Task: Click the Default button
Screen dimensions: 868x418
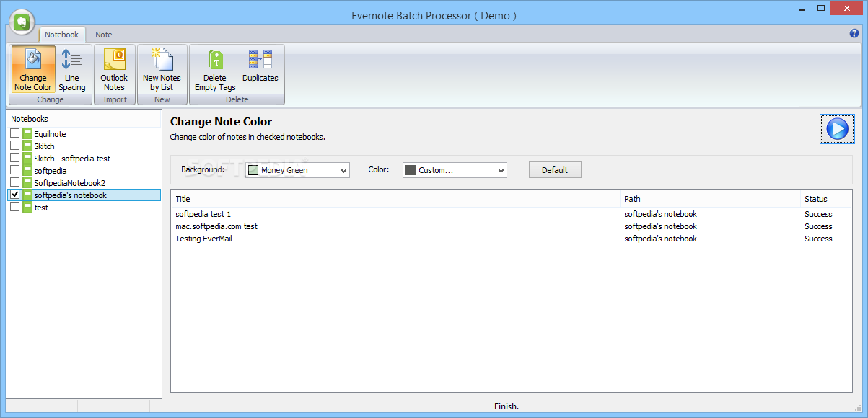Action: point(555,170)
